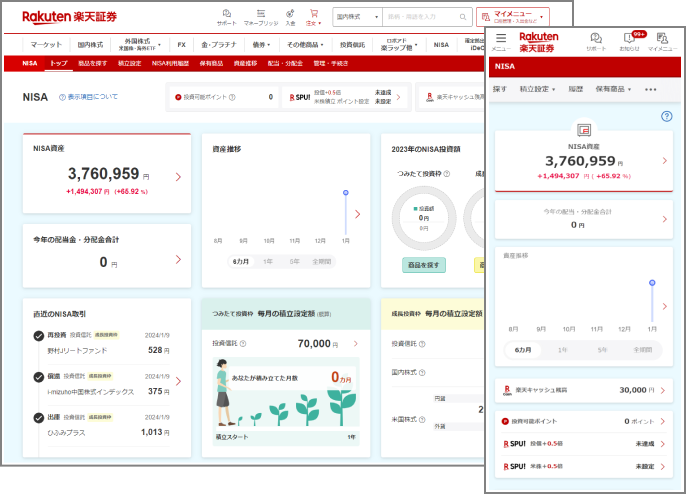Switch to the NISA利用履歴 tab
The height and width of the screenshot is (494, 686).
tap(170, 63)
